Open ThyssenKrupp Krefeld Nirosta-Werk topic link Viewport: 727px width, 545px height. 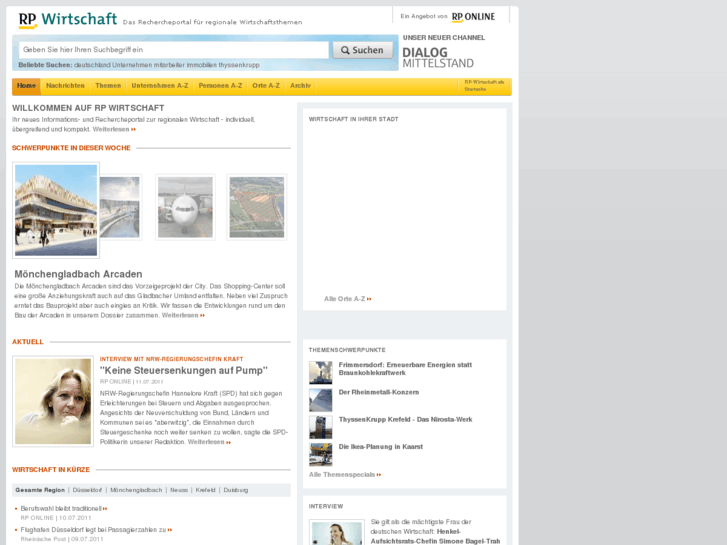pos(406,420)
